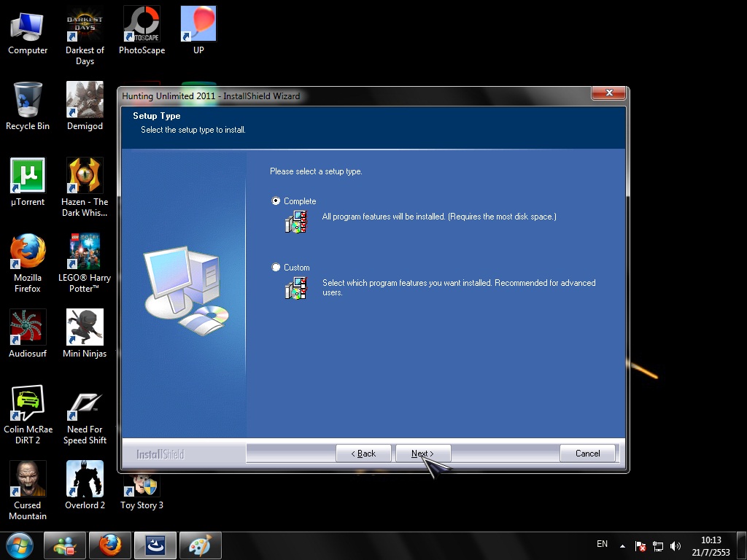Screen dimensions: 747x560
Task: Select the Overlord 2 desktop shortcut
Action: tap(85, 485)
